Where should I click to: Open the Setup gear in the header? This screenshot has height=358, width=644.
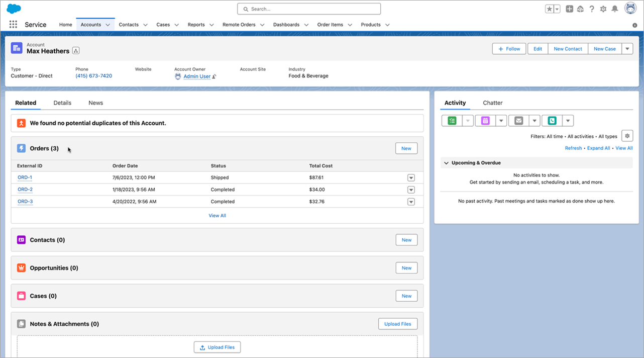603,9
